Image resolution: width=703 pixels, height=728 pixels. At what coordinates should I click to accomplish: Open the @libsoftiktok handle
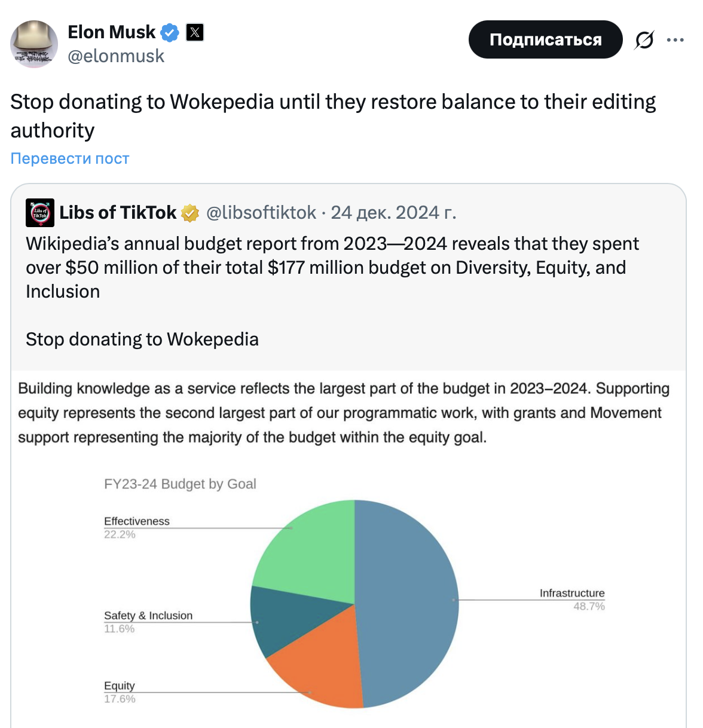point(261,213)
